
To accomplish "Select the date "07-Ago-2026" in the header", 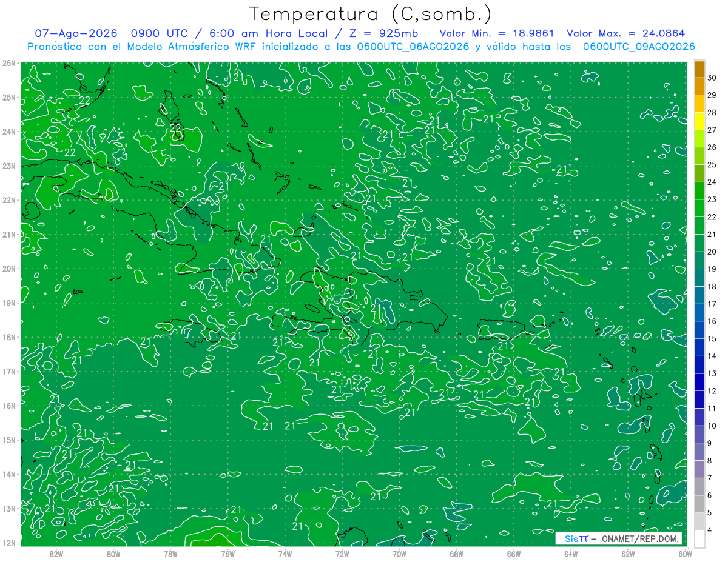I will (x=76, y=33).
